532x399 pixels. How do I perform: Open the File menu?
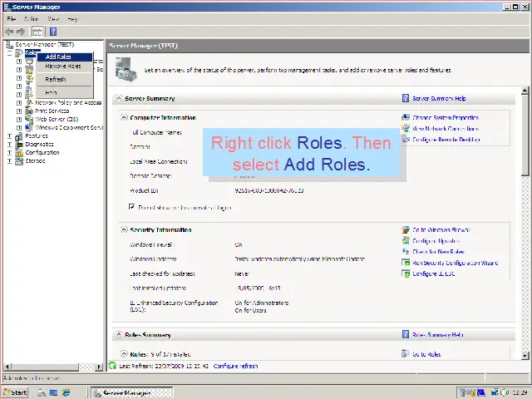click(x=12, y=19)
